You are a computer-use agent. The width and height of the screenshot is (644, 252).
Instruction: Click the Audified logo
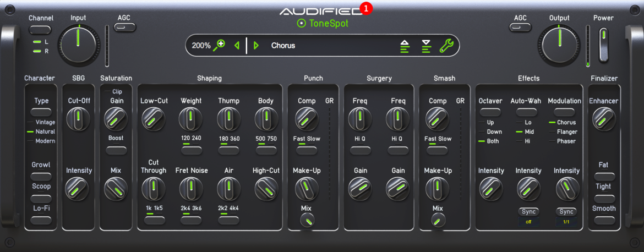coord(321,11)
